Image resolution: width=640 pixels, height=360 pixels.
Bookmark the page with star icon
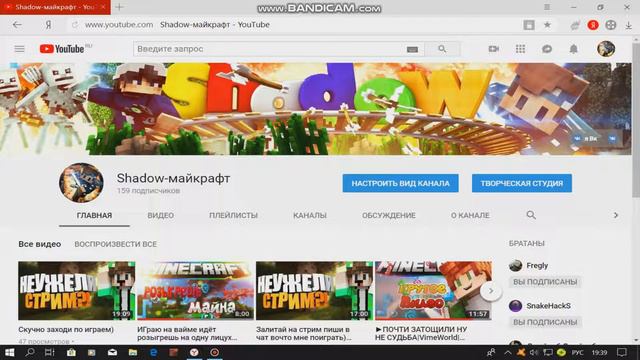[547, 25]
